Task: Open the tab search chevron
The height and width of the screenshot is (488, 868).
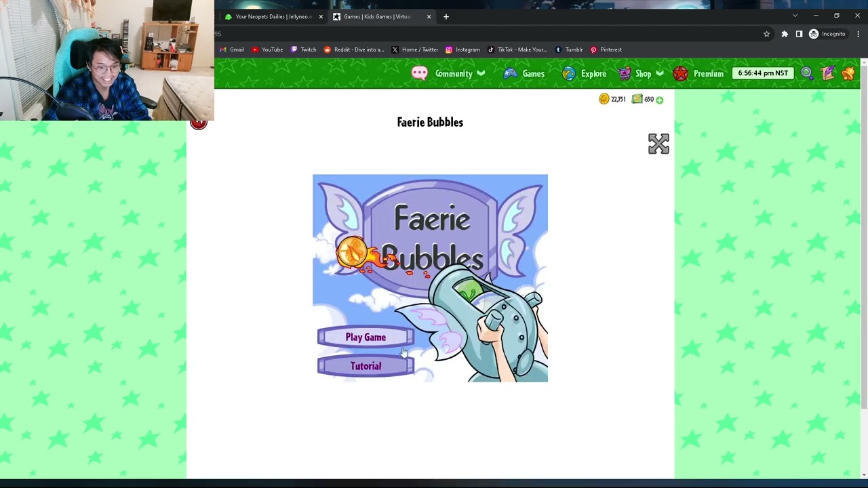Action: pos(795,16)
